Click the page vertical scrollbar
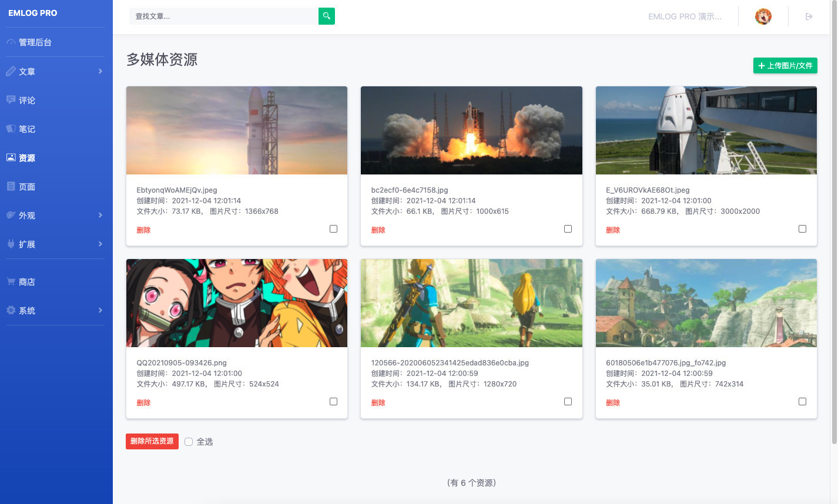Viewport: 838px width, 504px height. pos(834,223)
